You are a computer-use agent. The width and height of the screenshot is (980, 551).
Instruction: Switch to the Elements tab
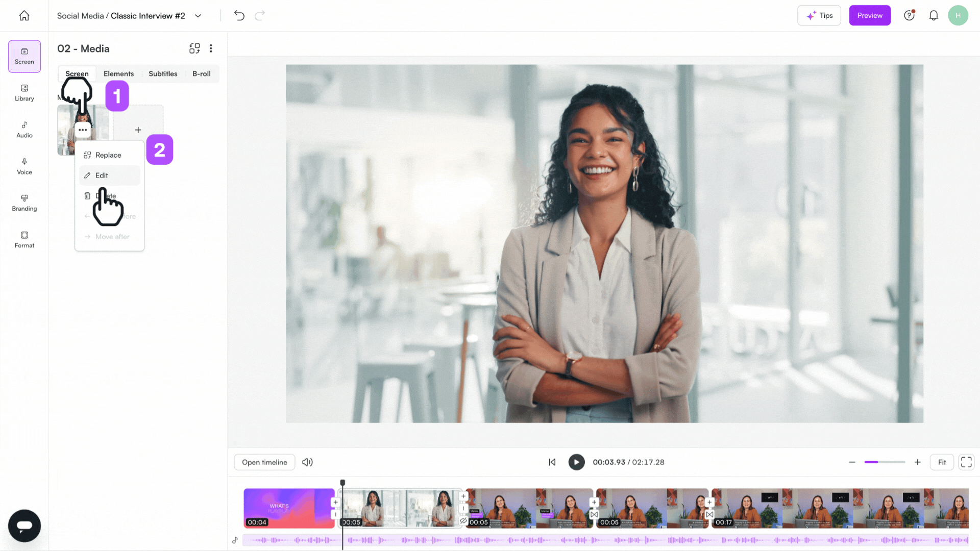tap(118, 73)
